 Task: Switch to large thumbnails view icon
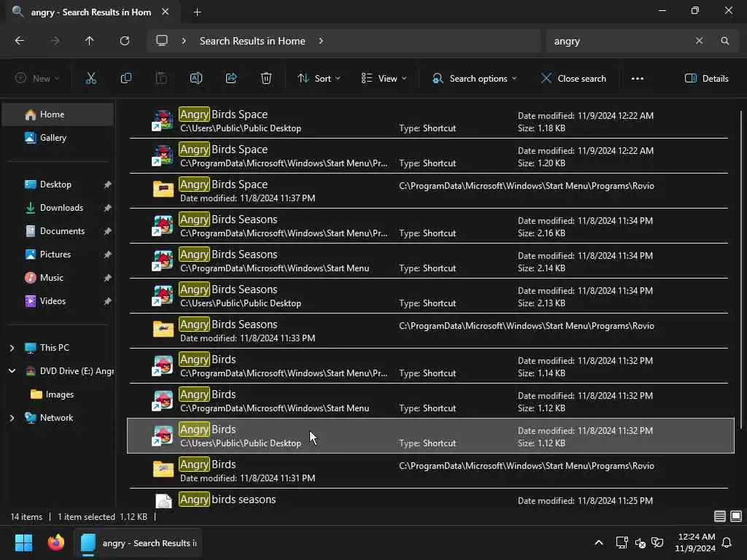[736, 516]
